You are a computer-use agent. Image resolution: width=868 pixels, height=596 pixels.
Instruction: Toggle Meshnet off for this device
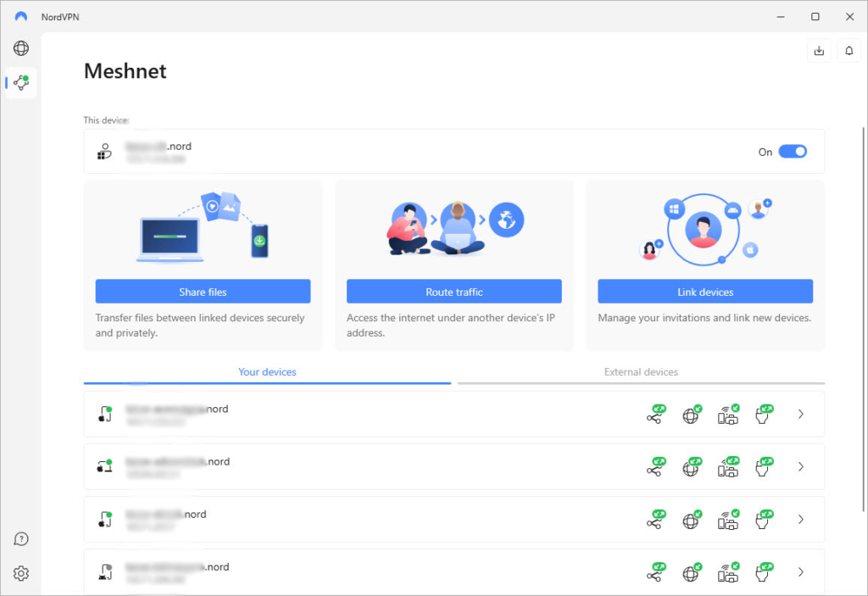pyautogui.click(x=793, y=151)
